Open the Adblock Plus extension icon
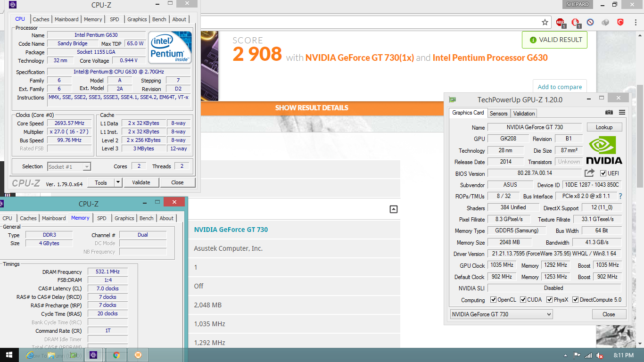This screenshot has width=644, height=362. [560, 22]
